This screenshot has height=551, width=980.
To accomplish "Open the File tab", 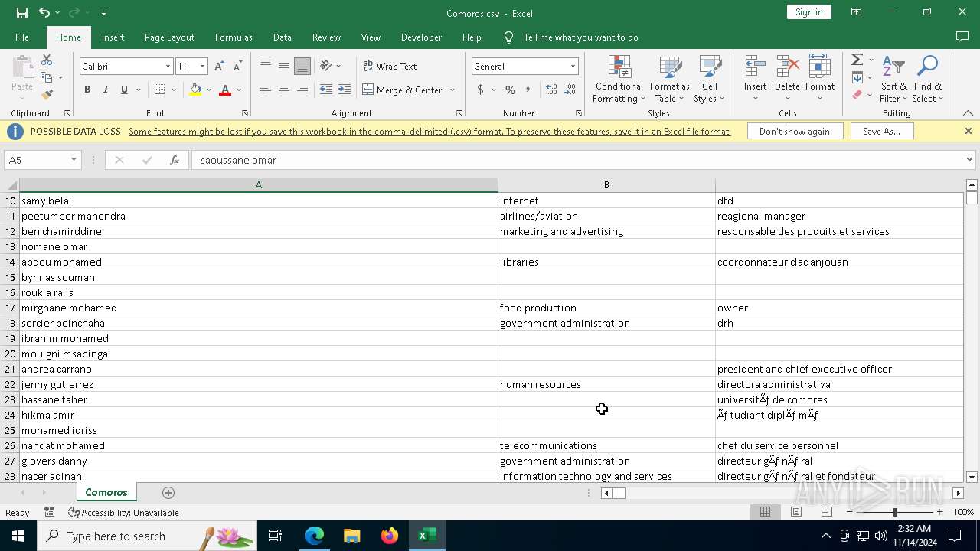I will (22, 37).
